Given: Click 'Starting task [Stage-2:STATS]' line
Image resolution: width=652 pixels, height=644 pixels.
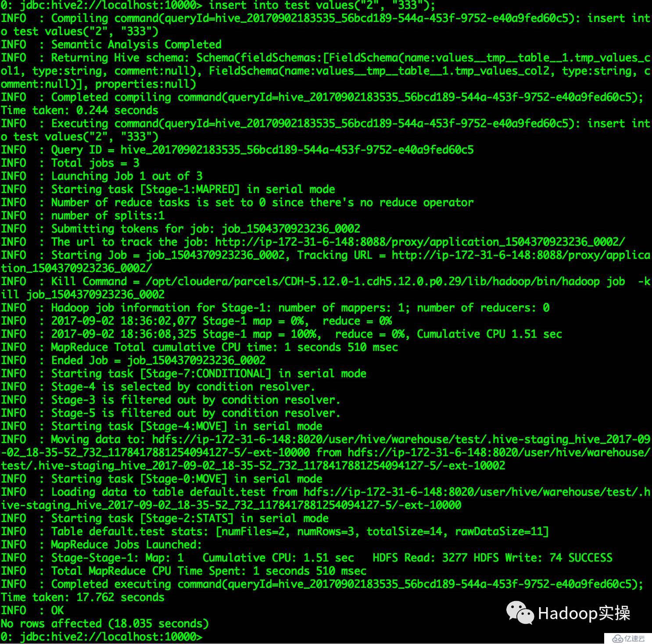Looking at the screenshot, I should pyautogui.click(x=165, y=518).
